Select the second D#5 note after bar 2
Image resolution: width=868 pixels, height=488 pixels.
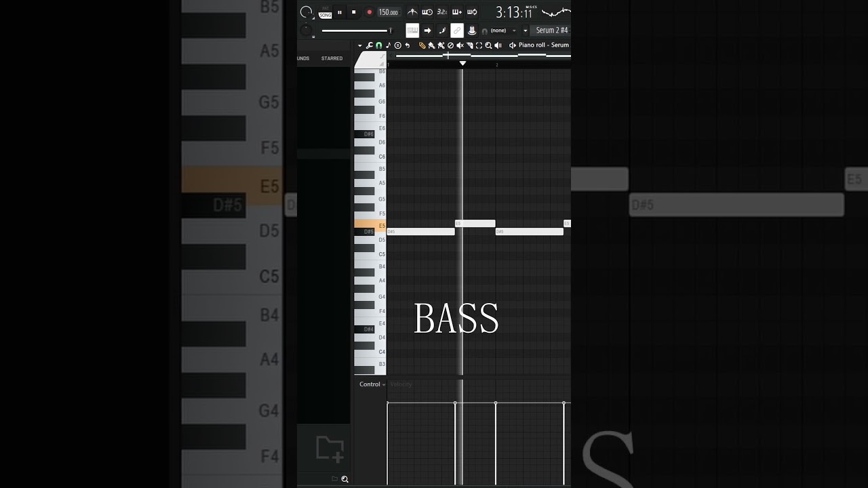pyautogui.click(x=530, y=232)
